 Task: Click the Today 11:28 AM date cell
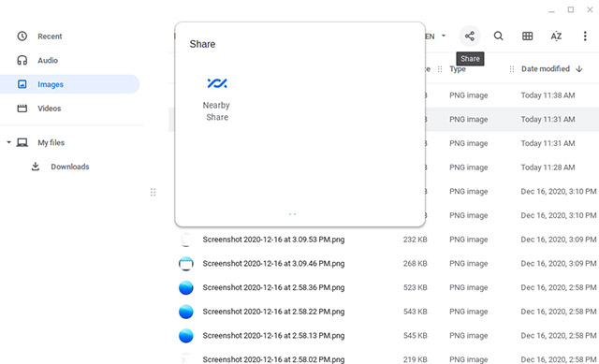click(x=548, y=167)
